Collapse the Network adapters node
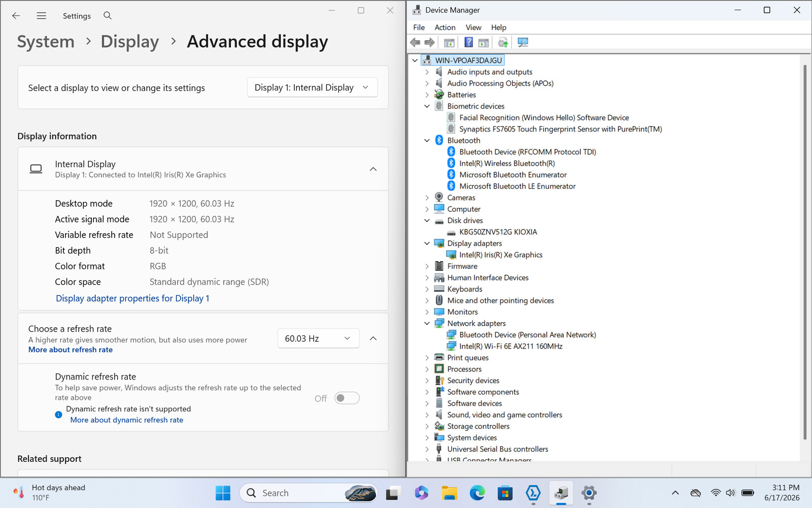The height and width of the screenshot is (508, 812). pyautogui.click(x=427, y=324)
